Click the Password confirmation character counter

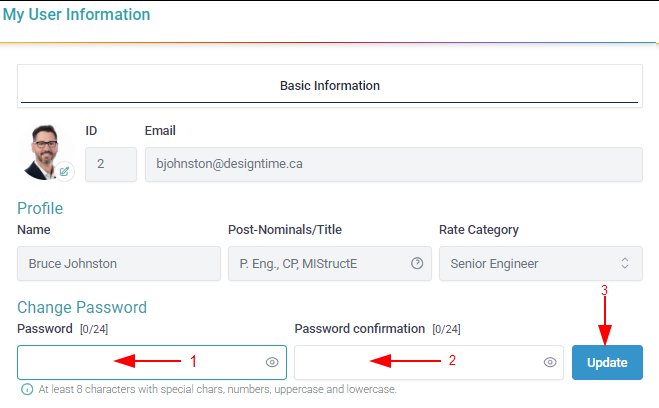click(x=446, y=329)
